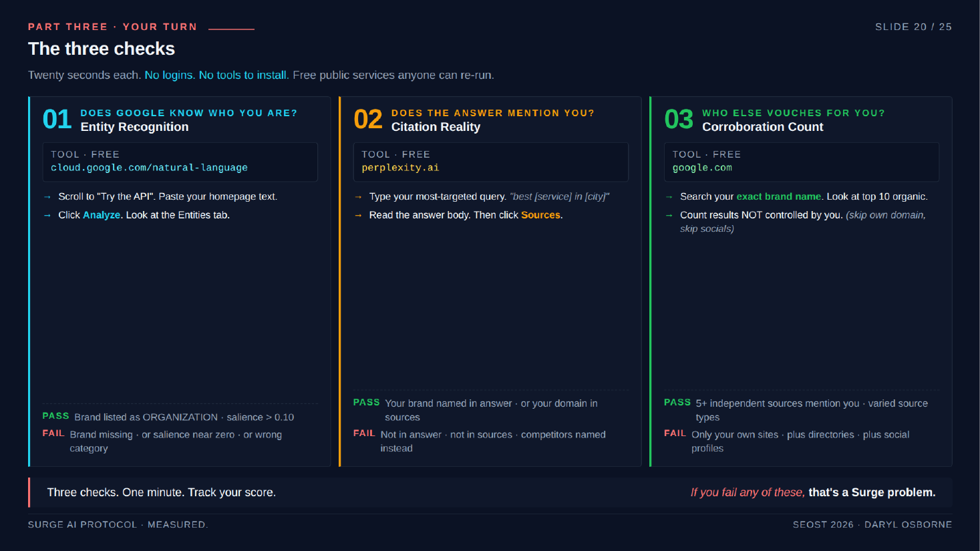Click the "Corroboration Count" card title
The image size is (980, 551).
(763, 127)
